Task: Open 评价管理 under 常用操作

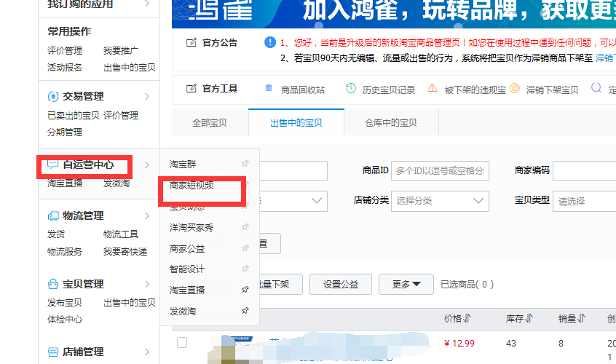Action: 65,51
